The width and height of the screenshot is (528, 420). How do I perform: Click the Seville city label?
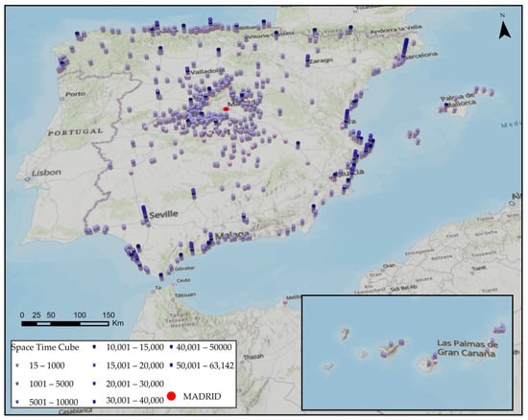tap(163, 214)
